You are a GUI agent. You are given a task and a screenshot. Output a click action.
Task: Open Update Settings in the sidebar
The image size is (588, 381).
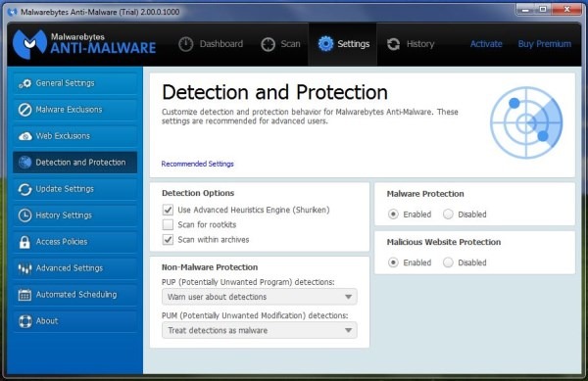75,189
